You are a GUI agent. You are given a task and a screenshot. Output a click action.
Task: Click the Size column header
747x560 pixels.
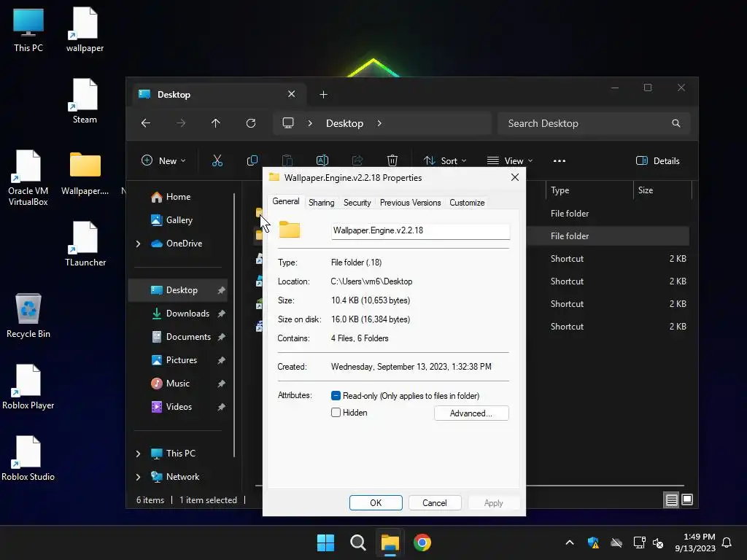pos(662,190)
